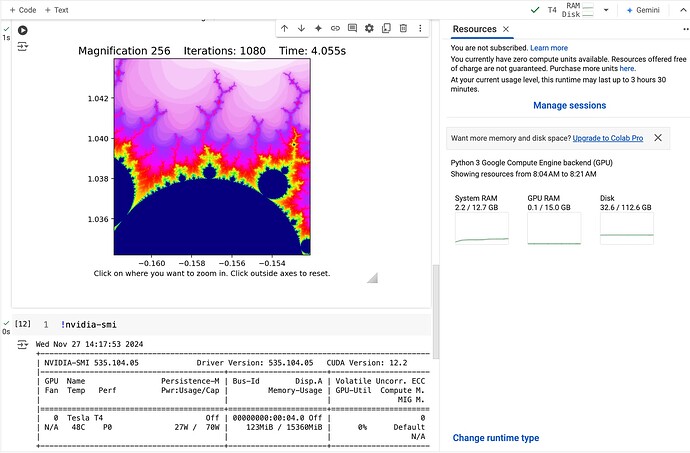Open cell editor settings gear

[369, 28]
